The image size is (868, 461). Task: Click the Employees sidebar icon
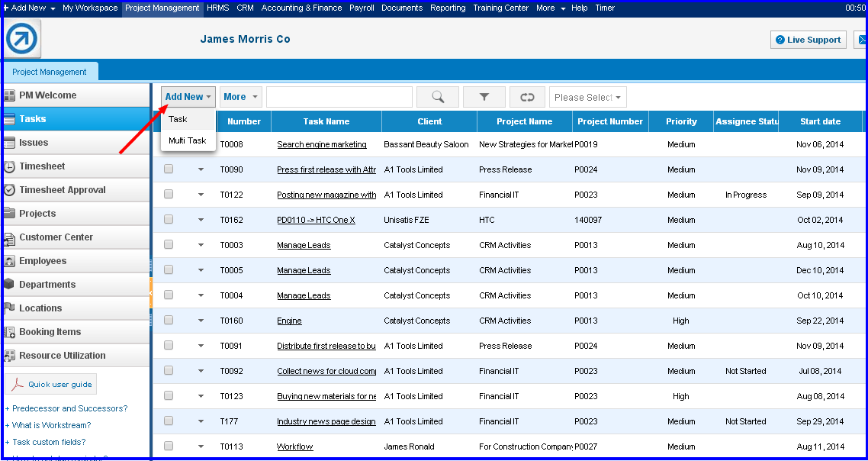9,261
